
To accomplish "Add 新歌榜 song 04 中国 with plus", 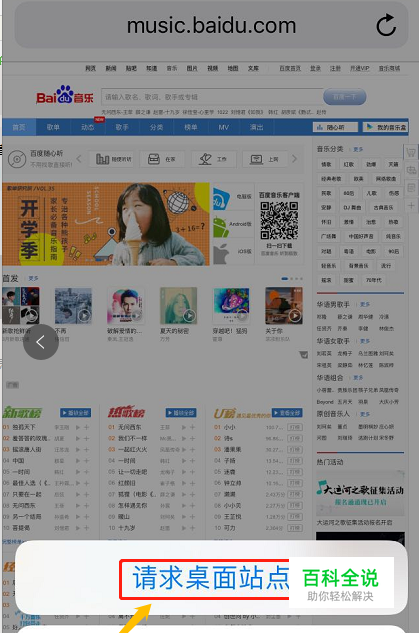I will click(86, 461).
